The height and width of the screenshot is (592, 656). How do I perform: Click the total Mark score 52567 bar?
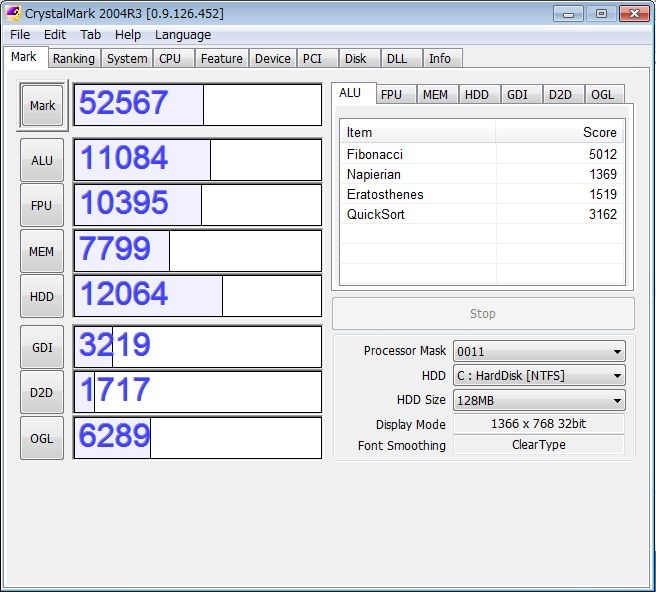coord(197,105)
